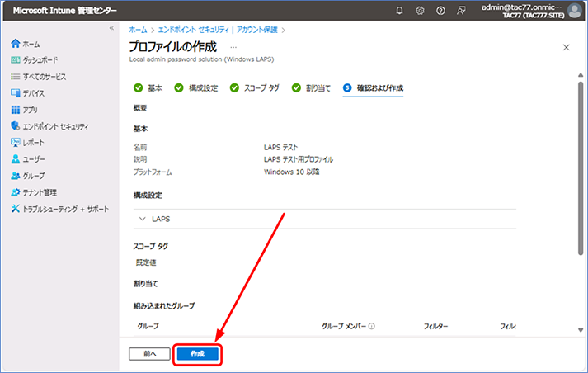Go to スコープ タグ wizard step

(x=254, y=87)
